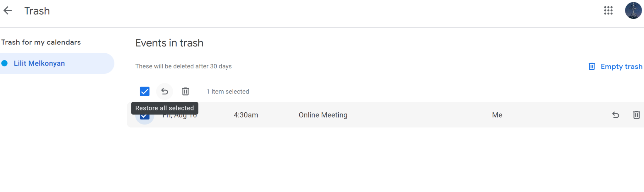Screen dimensions: 644x192
Task: Click the profile picture avatar
Action: click(633, 10)
